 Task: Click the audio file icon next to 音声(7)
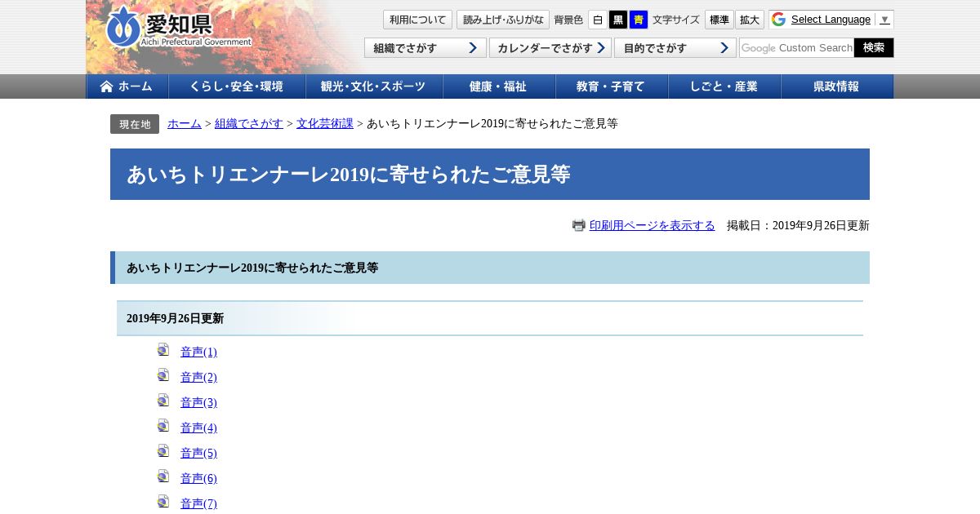pos(163,502)
